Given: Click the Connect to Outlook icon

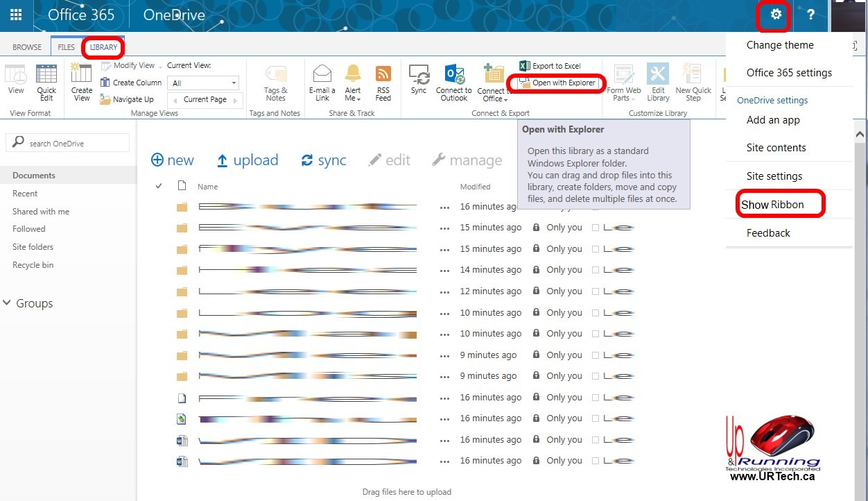Looking at the screenshot, I should (x=454, y=82).
